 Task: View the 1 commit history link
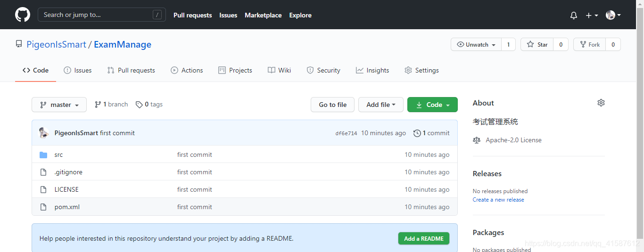coord(431,133)
